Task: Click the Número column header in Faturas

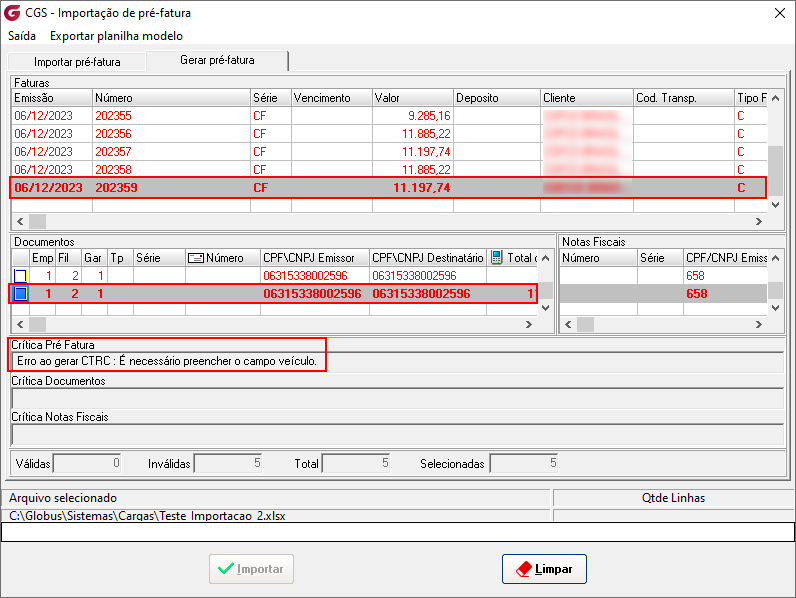Action: [x=172, y=98]
